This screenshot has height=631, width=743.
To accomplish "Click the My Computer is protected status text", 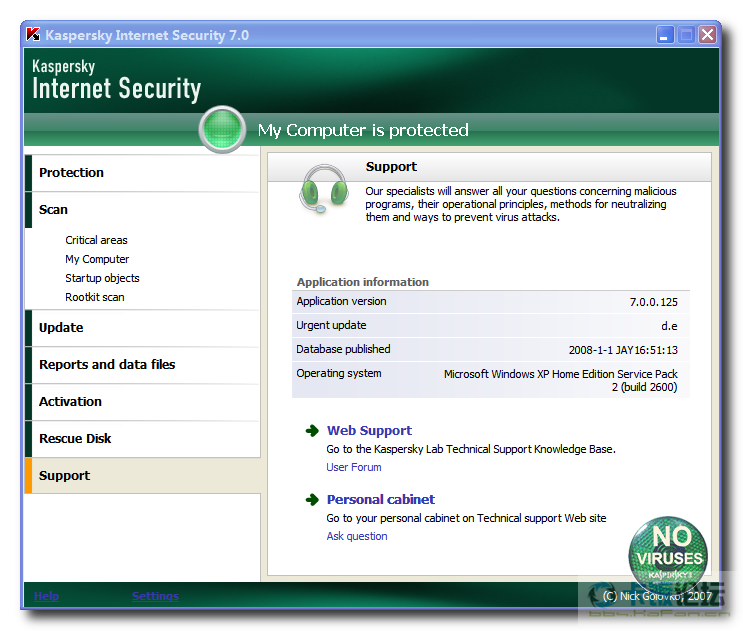I will click(363, 130).
